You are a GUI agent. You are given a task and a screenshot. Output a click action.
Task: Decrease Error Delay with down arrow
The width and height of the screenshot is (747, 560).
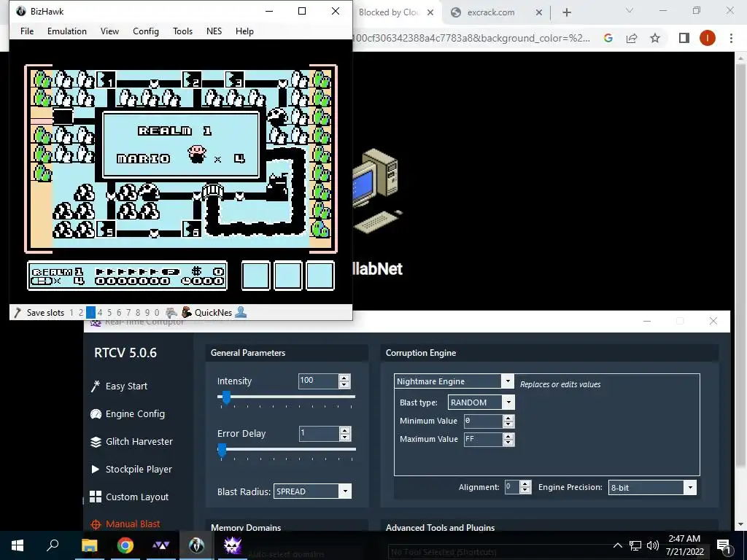coord(344,437)
